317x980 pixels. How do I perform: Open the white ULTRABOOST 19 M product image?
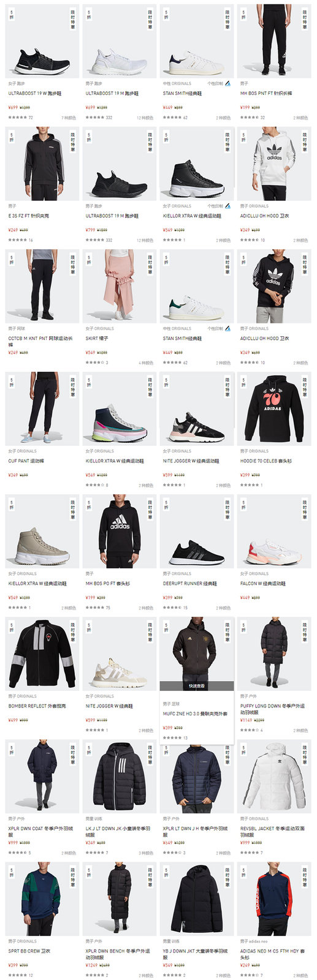(120, 41)
